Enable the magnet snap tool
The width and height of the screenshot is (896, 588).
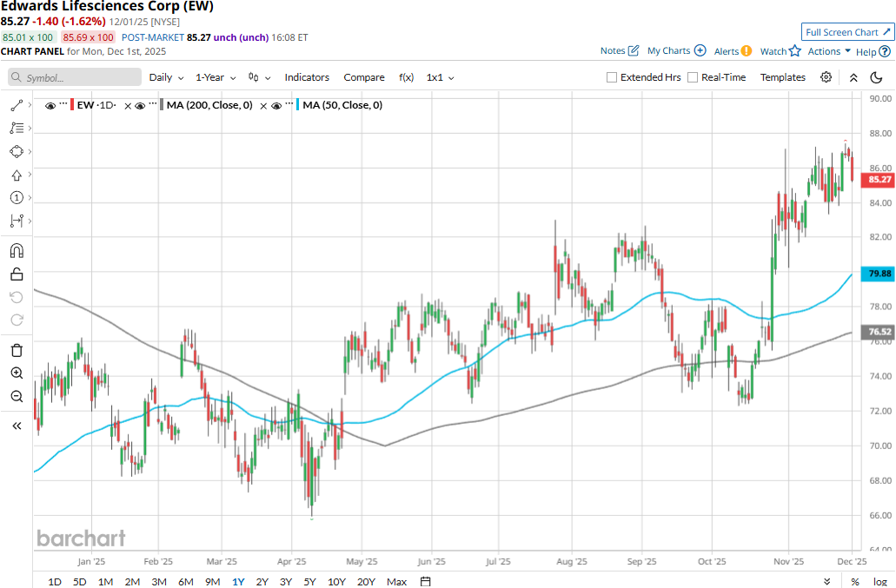pos(17,251)
